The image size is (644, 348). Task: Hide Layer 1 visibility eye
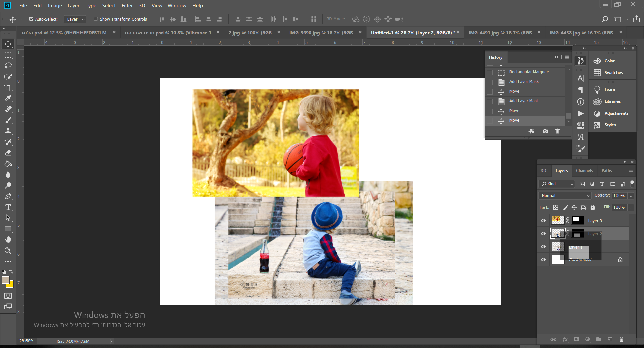tap(543, 247)
